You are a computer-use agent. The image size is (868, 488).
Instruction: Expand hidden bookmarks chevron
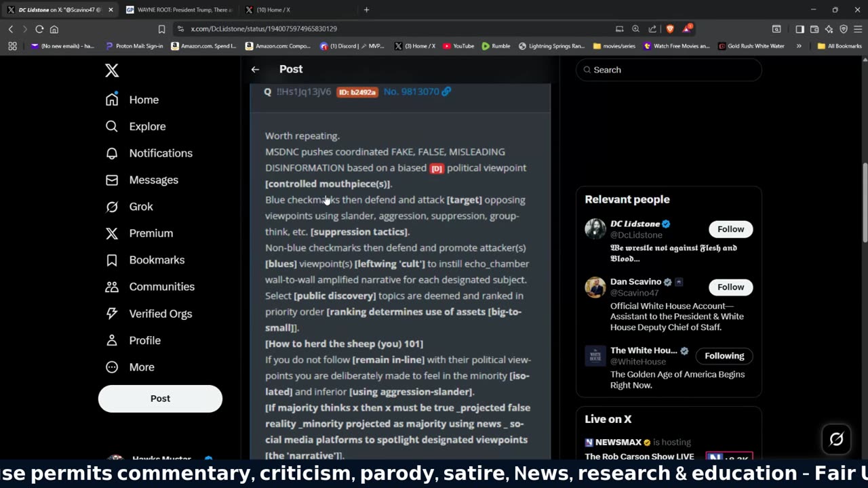799,46
